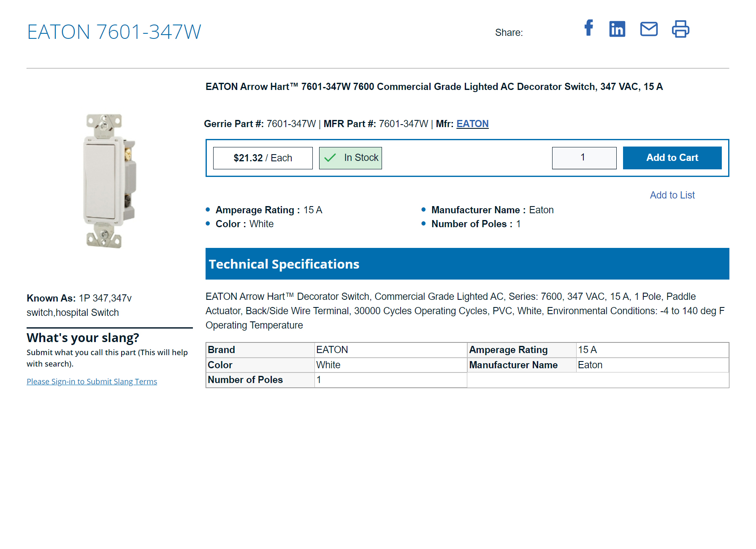The image size is (756, 549).
Task: Click Please Sign-in to Submit Slang Terms
Action: click(92, 381)
